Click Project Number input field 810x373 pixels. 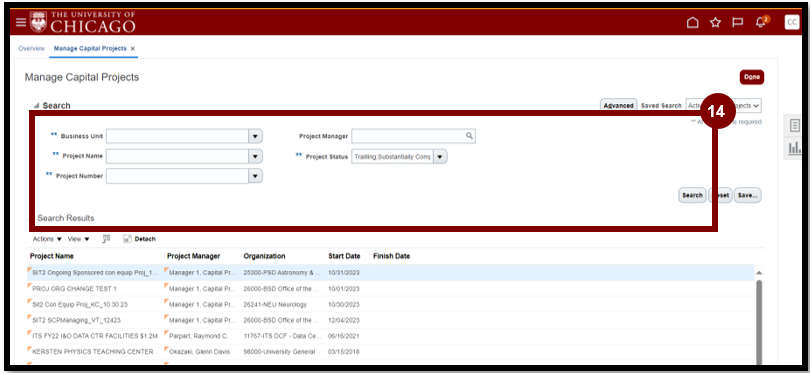tap(177, 176)
